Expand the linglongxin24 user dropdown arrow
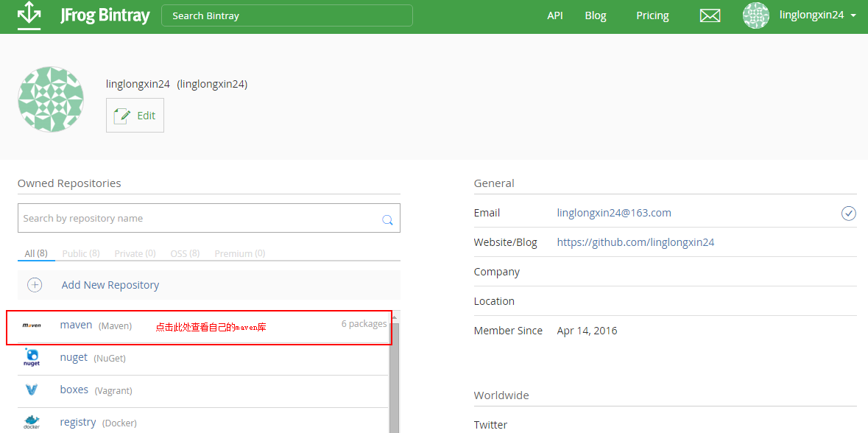This screenshot has height=433, width=868. [x=853, y=15]
